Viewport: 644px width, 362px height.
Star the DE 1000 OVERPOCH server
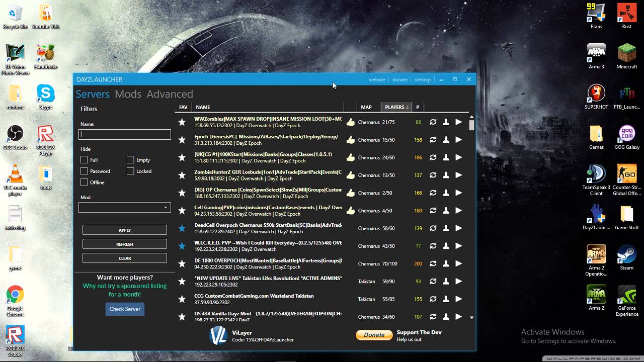tap(182, 263)
